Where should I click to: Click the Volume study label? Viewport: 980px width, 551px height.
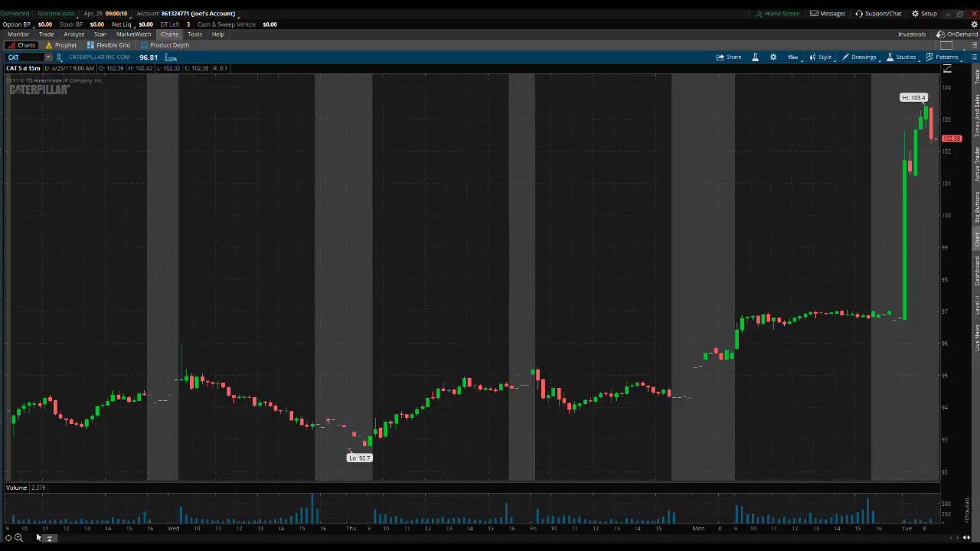click(x=16, y=487)
